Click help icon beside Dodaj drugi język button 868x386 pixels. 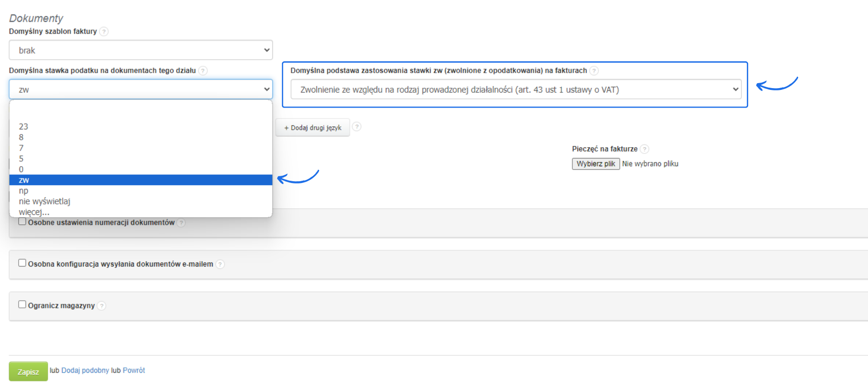(357, 127)
